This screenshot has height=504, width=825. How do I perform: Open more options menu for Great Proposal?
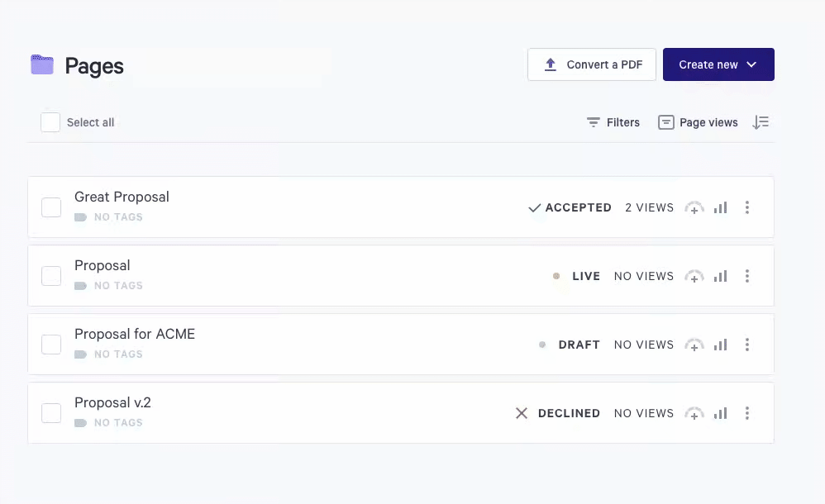click(x=747, y=207)
